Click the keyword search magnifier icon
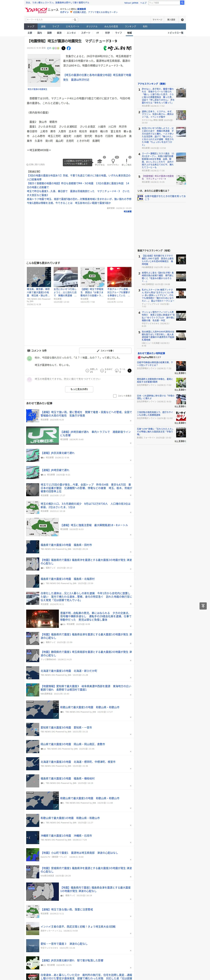 point(75,20)
